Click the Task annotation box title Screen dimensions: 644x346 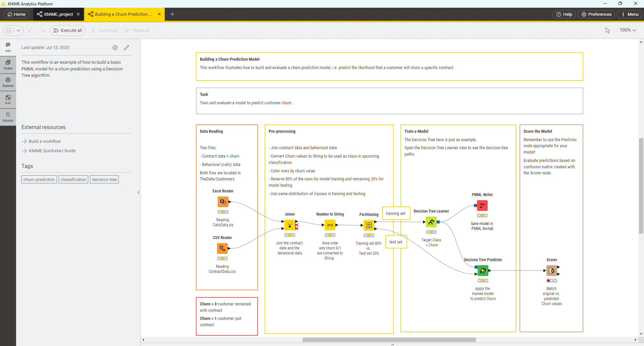click(204, 95)
